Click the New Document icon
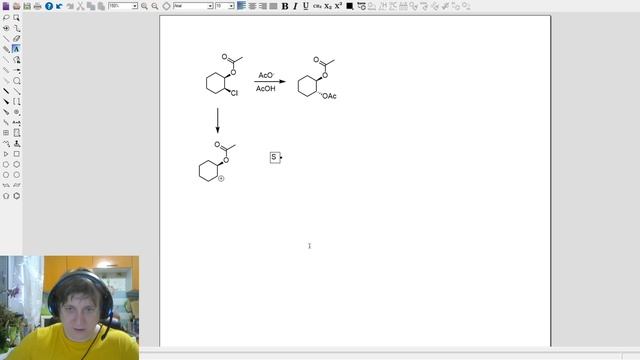Screen dimensions: 640x360 pyautogui.click(x=6, y=6)
